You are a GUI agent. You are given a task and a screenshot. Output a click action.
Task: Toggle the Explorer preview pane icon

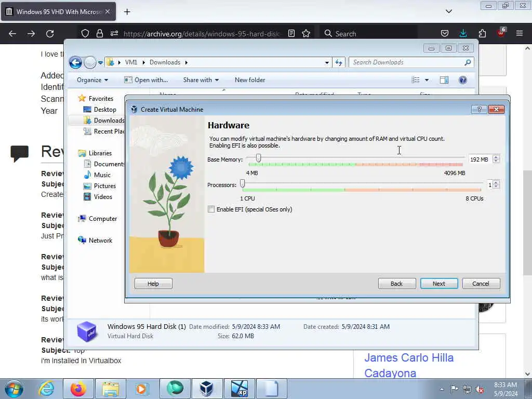(x=444, y=80)
